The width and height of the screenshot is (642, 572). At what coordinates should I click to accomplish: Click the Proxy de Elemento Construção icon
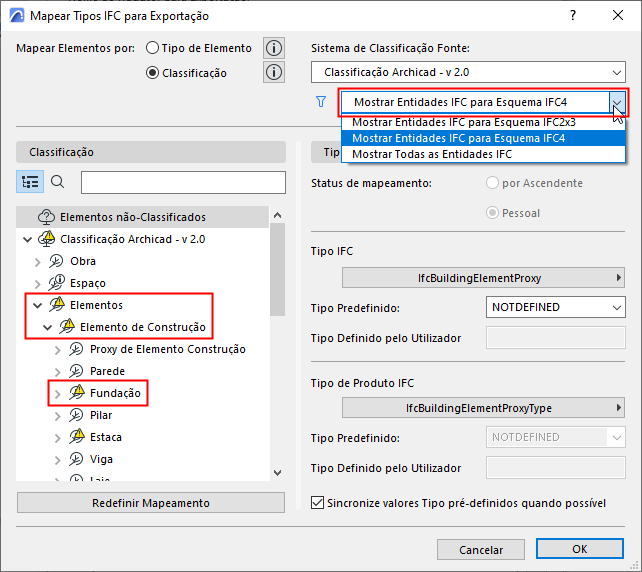(x=76, y=349)
